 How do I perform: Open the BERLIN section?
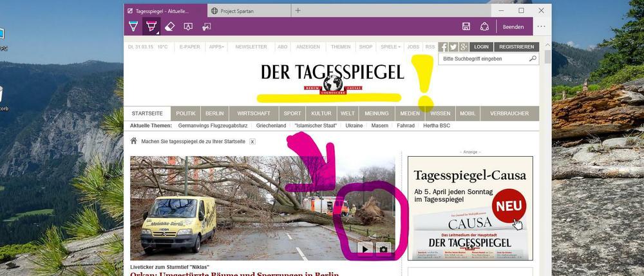214,113
